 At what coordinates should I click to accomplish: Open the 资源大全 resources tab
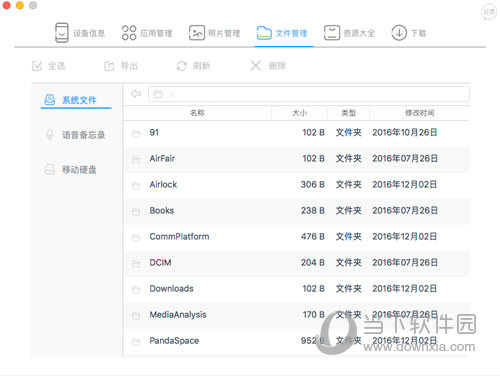[349, 33]
